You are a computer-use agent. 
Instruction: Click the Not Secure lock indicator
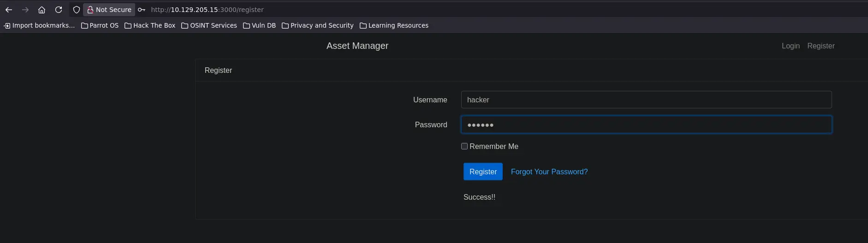click(x=109, y=10)
